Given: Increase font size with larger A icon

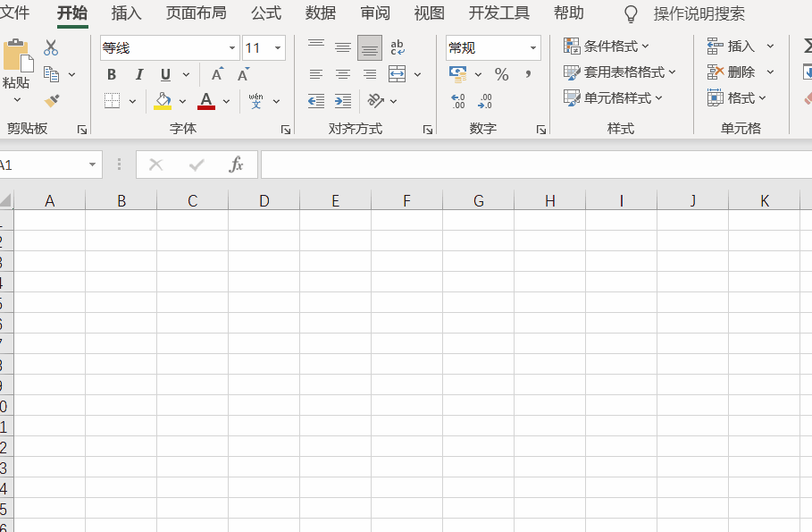Looking at the screenshot, I should tap(217, 74).
